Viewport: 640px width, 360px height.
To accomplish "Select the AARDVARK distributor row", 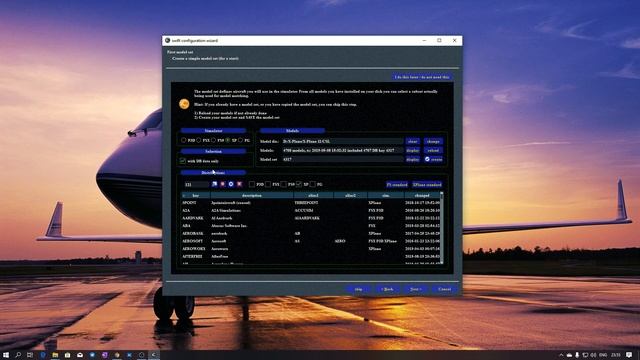I will (310, 218).
